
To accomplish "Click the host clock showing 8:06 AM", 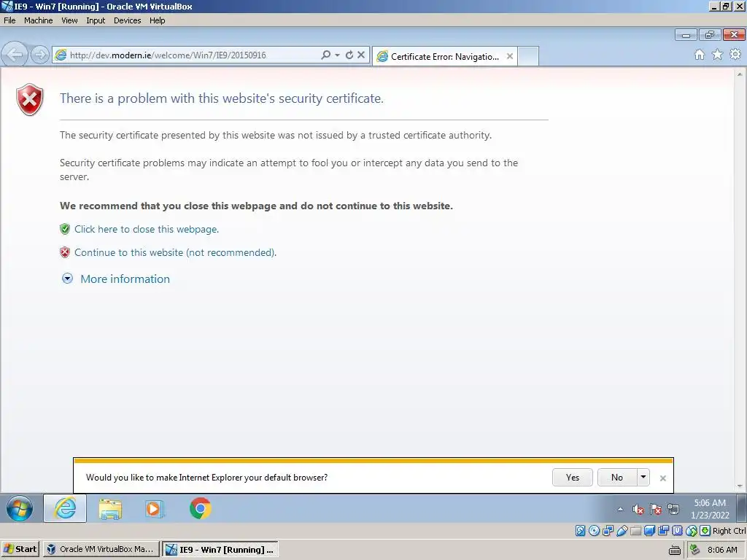I will click(x=722, y=550).
